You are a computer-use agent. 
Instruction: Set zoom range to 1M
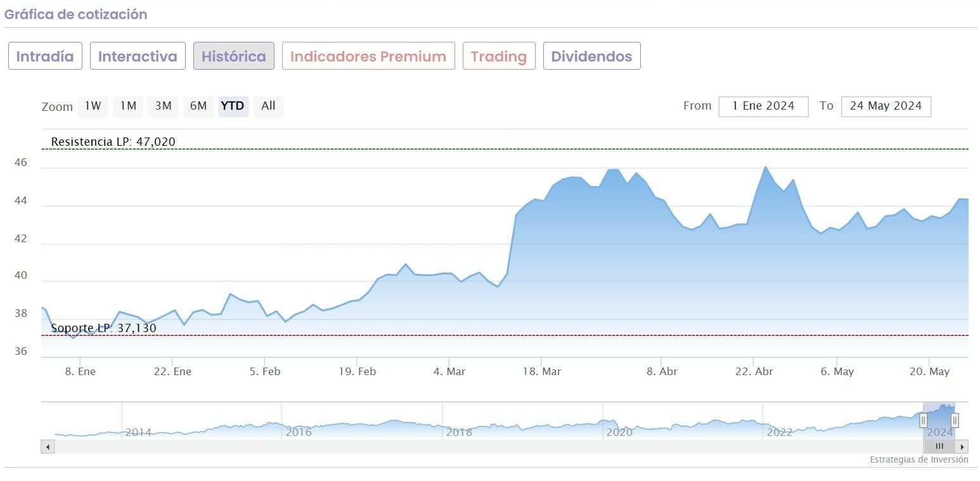pyautogui.click(x=128, y=106)
